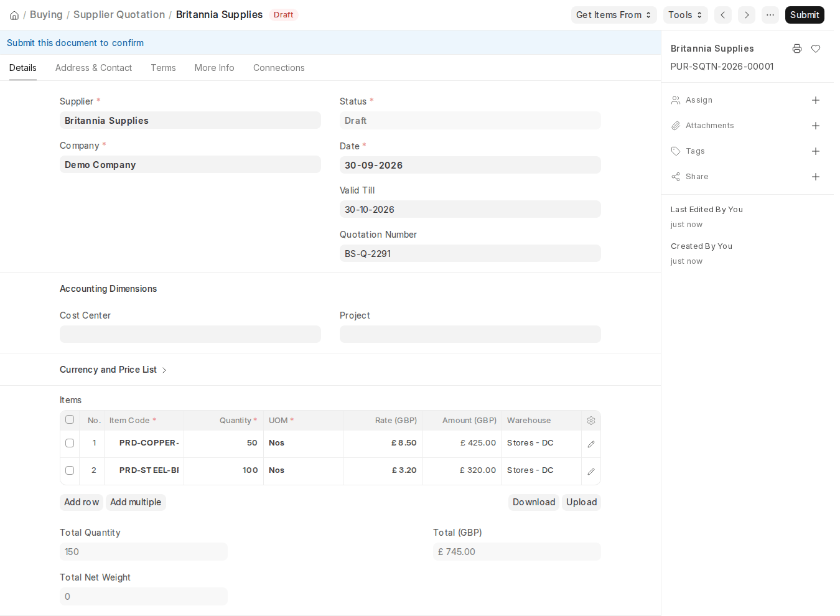Screen dimensions: 840x616
Task: Print this supplier quotation
Action: tap(797, 49)
